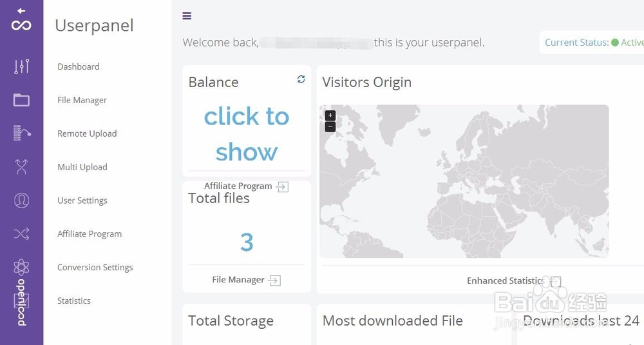Zoom out on the Visitors Origin map

pyautogui.click(x=330, y=126)
